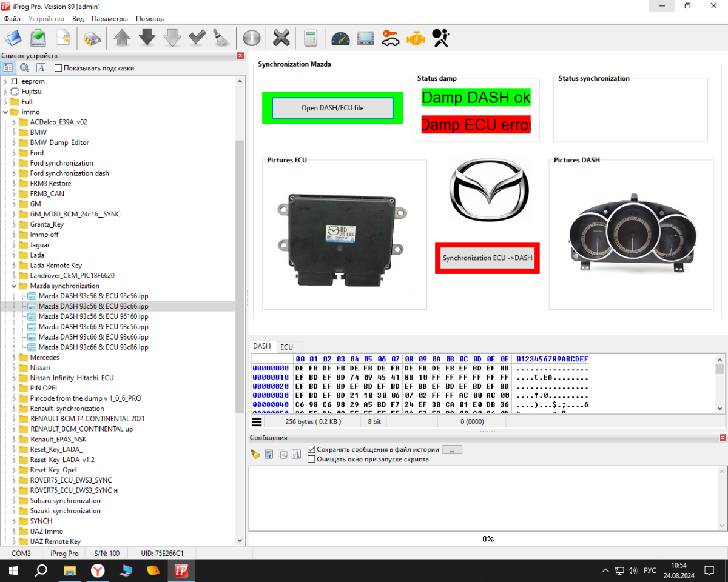728x582 pixels.
Task: Open the radio/display unit tool icon
Action: coord(365,38)
